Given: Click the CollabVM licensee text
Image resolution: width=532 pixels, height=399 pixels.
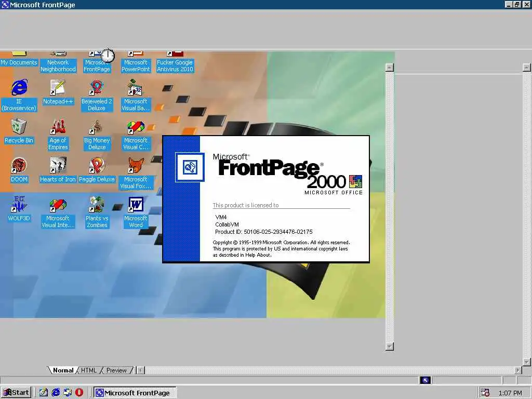Looking at the screenshot, I should click(227, 224).
